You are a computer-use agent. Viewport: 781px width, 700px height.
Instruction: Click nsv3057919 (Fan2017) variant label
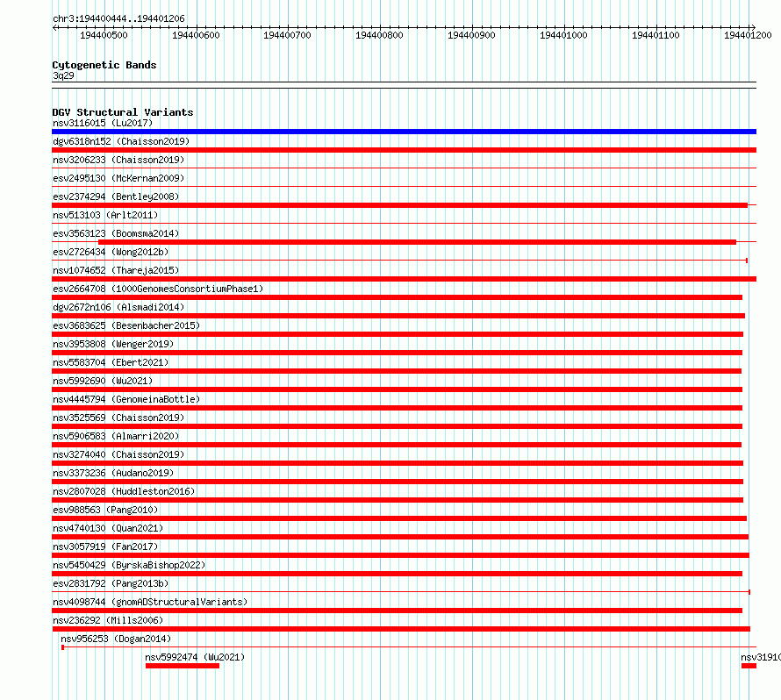(x=105, y=546)
